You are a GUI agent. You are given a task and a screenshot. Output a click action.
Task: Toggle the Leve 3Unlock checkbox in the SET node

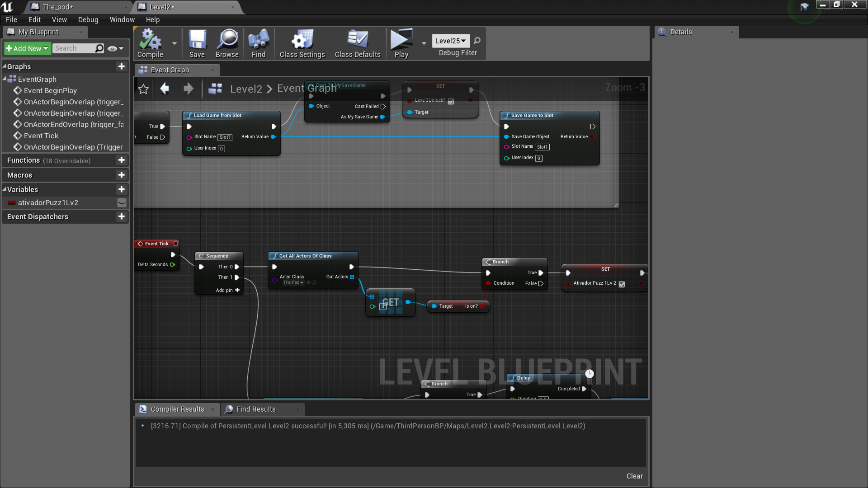[x=451, y=102]
